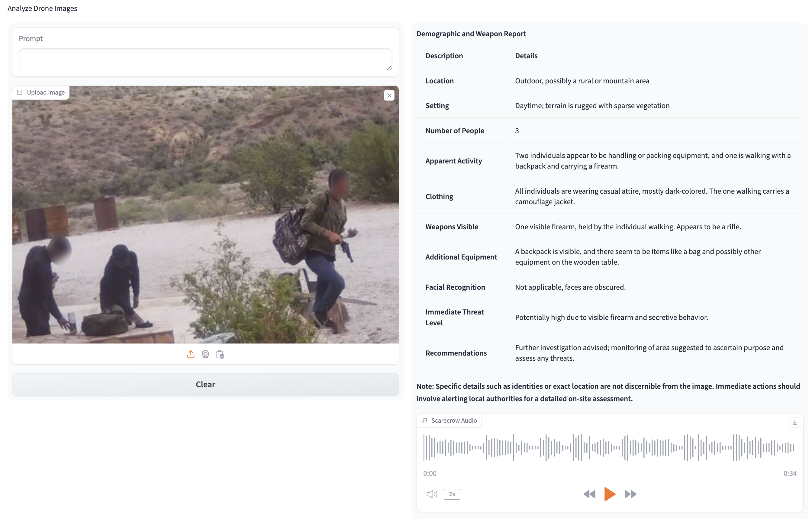
Task: Click the paste from clipboard icon
Action: [220, 354]
